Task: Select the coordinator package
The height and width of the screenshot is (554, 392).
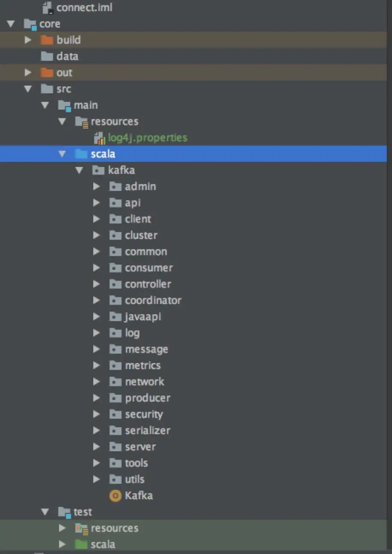Action: pyautogui.click(x=153, y=300)
